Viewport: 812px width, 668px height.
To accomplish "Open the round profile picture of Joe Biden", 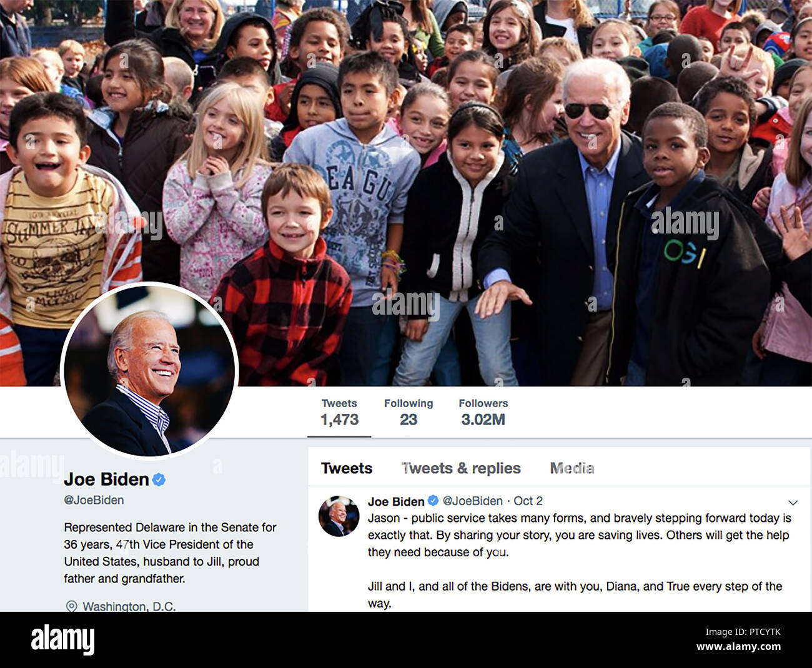I will (149, 371).
